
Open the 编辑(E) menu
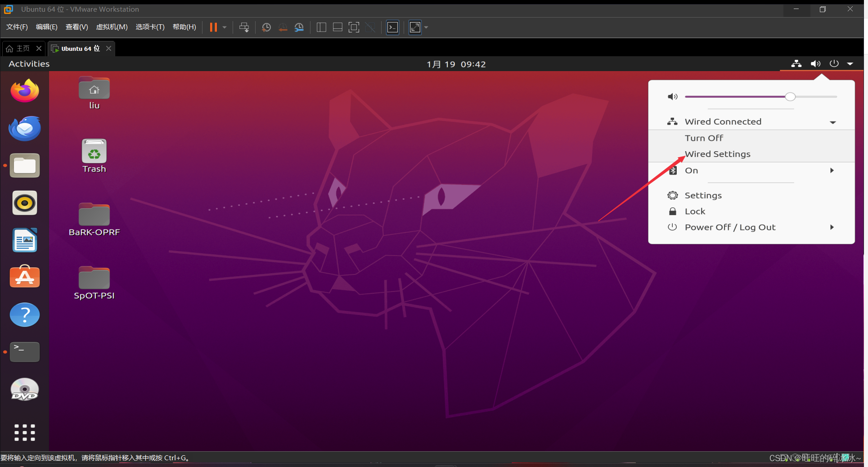tap(47, 27)
